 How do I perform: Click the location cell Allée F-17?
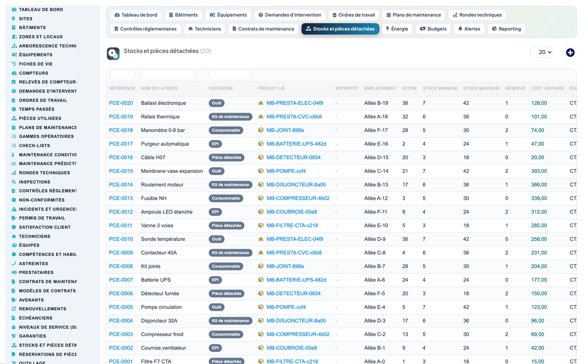(x=376, y=130)
